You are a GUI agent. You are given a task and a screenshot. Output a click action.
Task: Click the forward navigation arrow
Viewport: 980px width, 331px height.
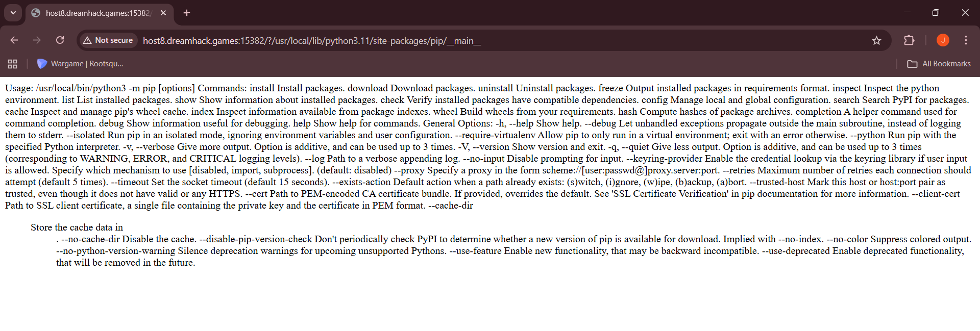[37, 40]
